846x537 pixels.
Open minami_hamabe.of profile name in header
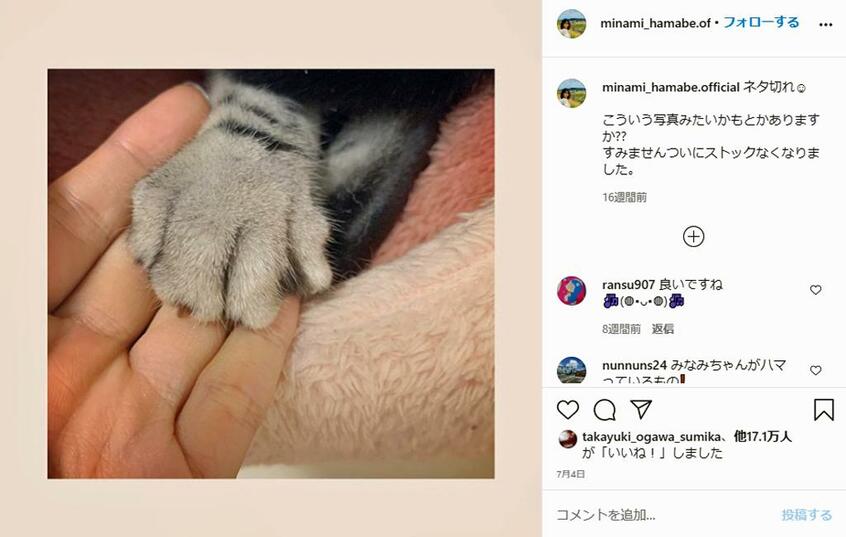coord(655,23)
